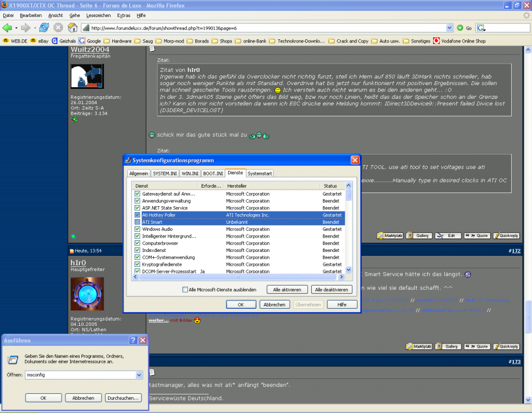Viewport: 532px width, 413px height.
Task: Open the address bar URL history dropdown
Action: [450, 28]
